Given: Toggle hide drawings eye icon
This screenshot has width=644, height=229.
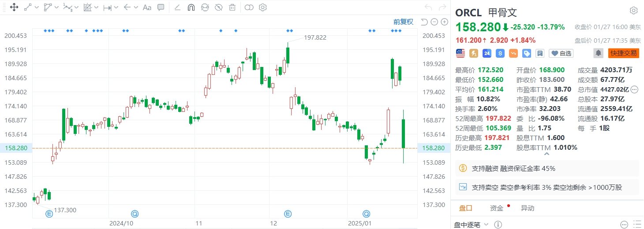Looking at the screenshot, I should click(218, 7).
